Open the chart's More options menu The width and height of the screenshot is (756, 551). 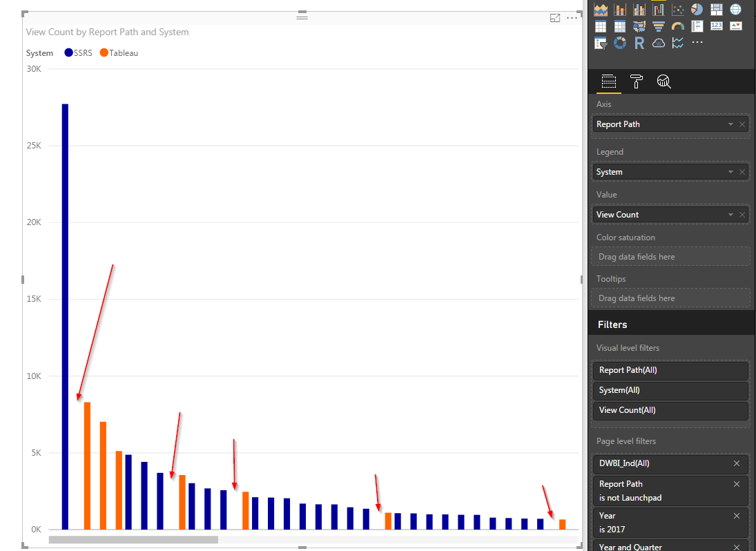[x=572, y=18]
